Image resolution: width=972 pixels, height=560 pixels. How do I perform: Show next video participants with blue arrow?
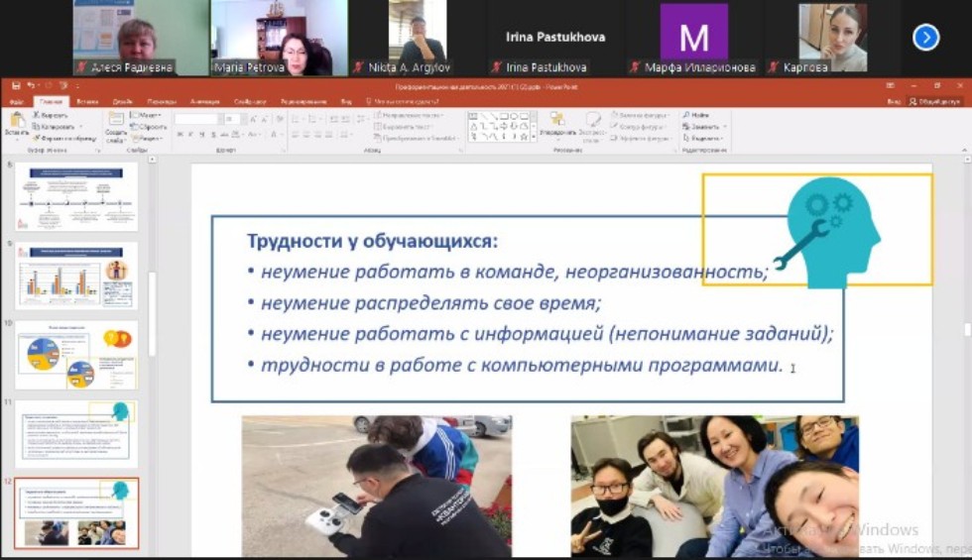925,38
